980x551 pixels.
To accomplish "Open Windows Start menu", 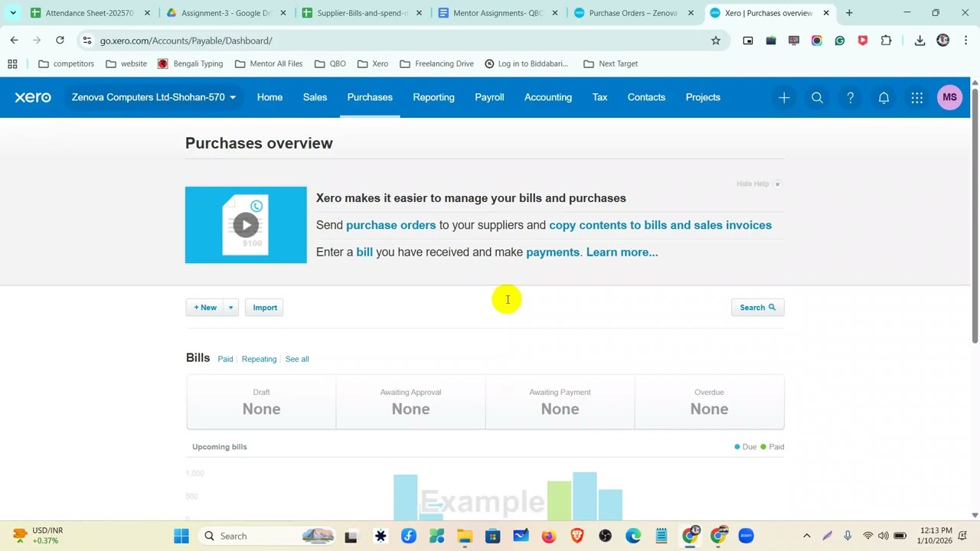I will click(181, 536).
